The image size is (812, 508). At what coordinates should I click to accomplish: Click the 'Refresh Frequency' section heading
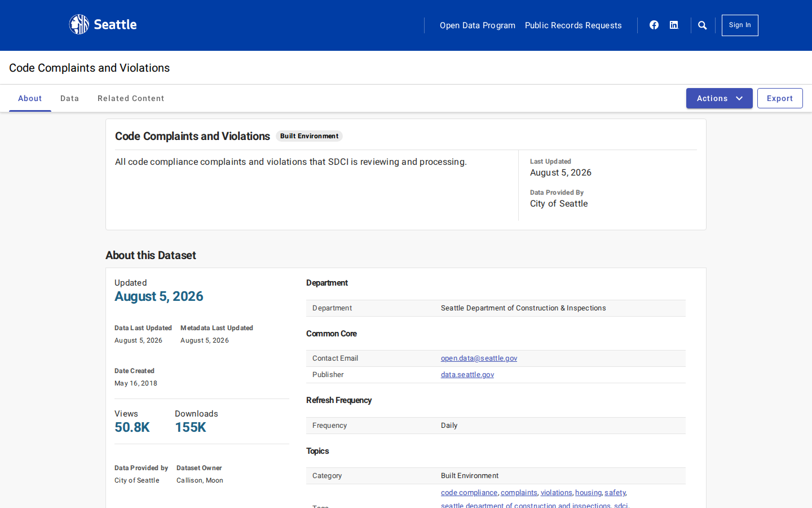coord(339,400)
